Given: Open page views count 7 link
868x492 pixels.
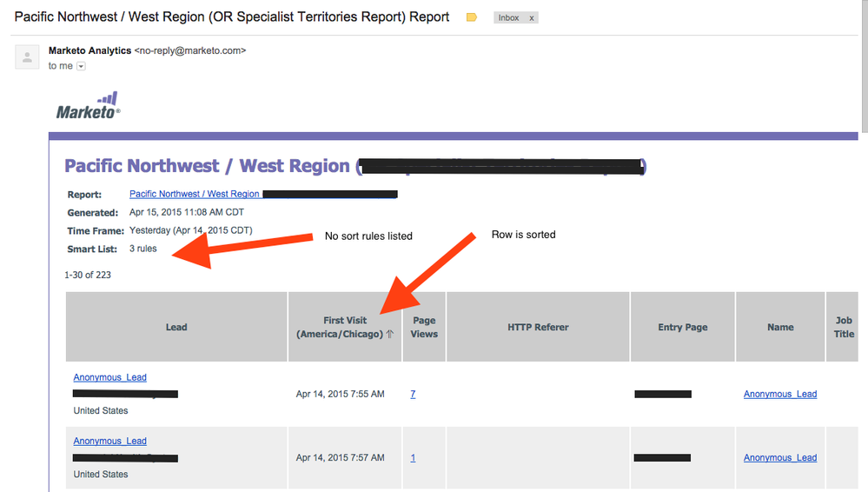Looking at the screenshot, I should point(413,394).
